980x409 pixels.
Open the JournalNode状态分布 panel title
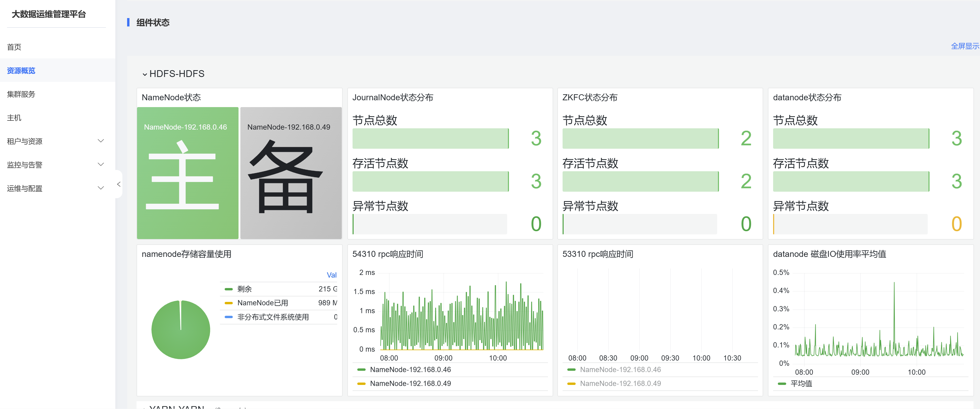click(x=393, y=97)
